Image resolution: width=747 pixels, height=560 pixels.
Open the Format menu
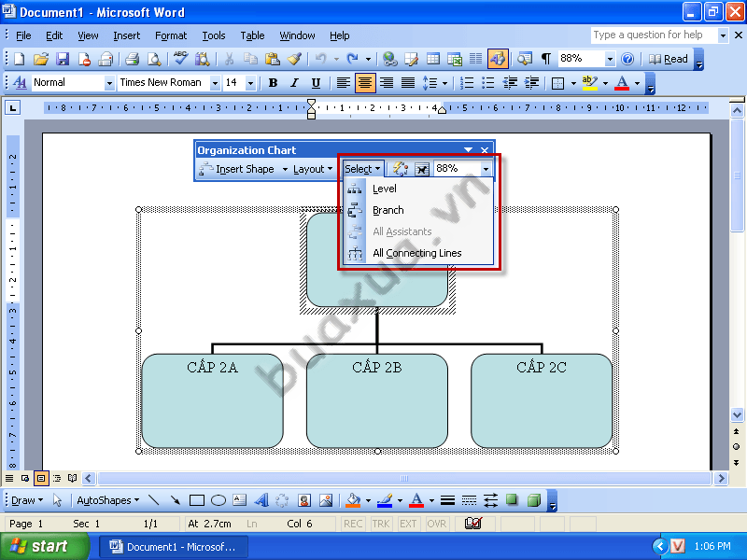coord(171,35)
